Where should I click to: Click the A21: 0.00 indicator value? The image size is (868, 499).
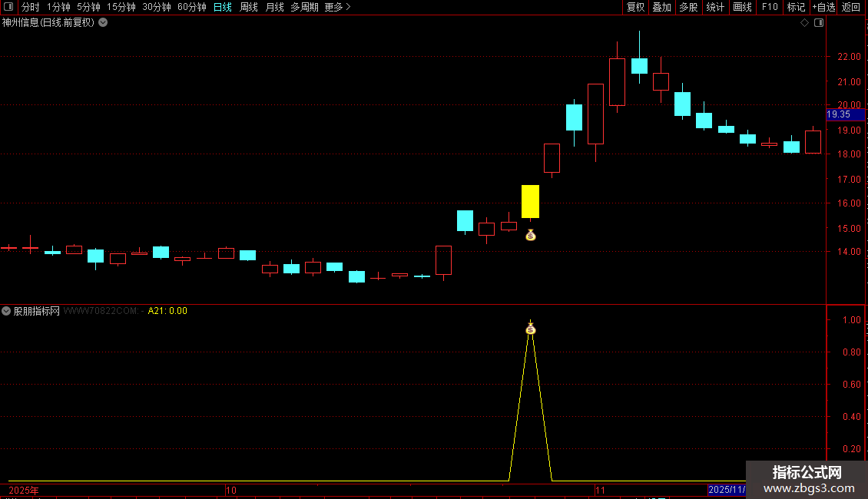pyautogui.click(x=167, y=311)
